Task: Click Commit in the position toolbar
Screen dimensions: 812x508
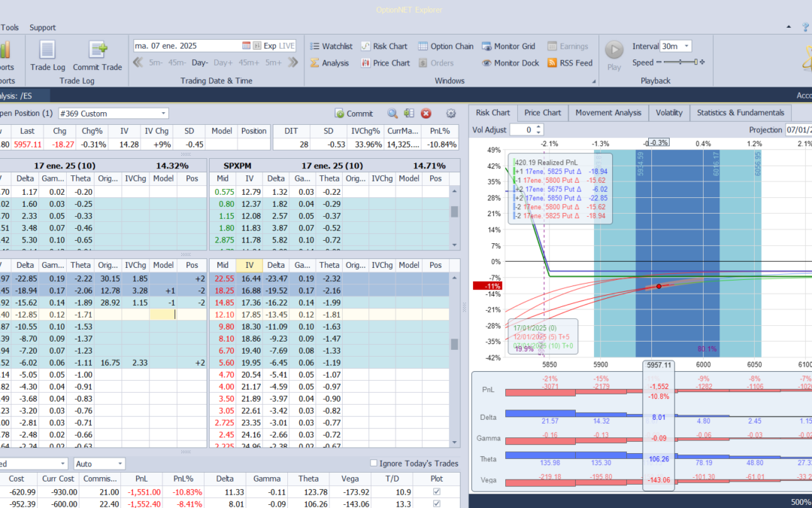Action: coord(353,114)
